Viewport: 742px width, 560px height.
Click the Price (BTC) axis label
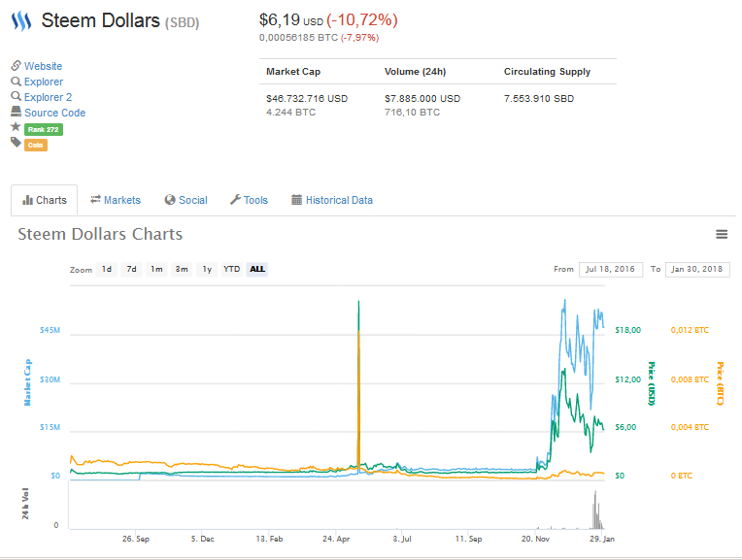(721, 383)
